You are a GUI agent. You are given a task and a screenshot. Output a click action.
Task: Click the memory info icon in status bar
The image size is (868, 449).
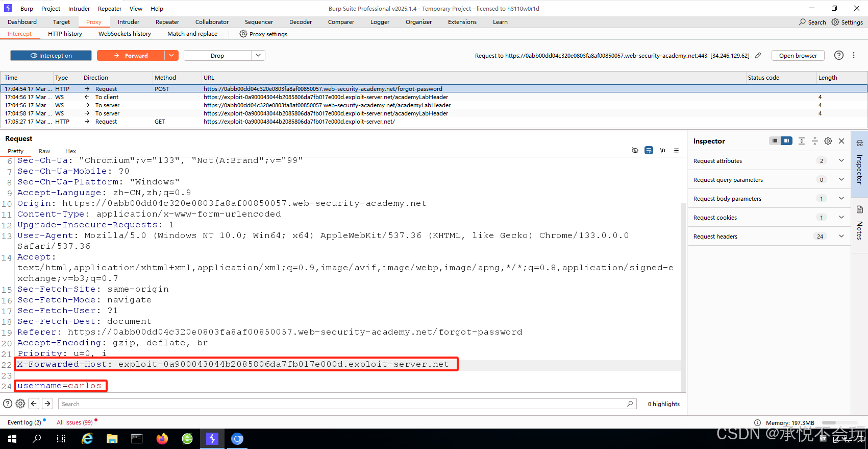coord(758,422)
